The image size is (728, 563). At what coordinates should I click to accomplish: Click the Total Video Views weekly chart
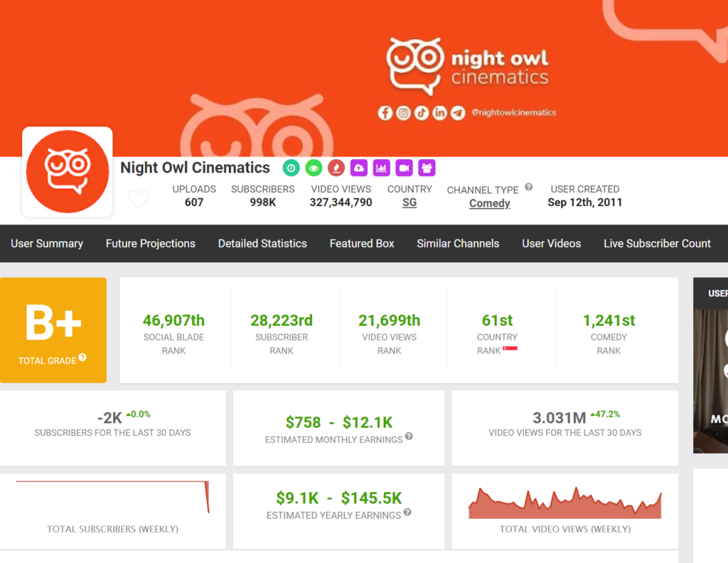(x=565, y=503)
